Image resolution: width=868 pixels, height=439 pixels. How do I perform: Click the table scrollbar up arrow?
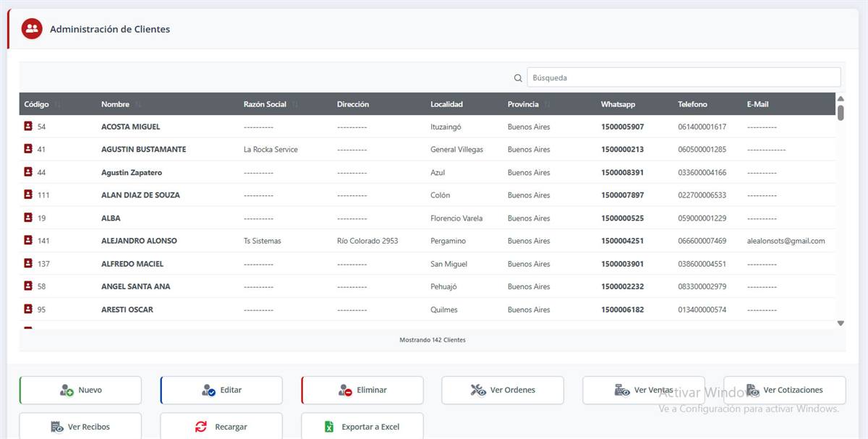coord(841,98)
